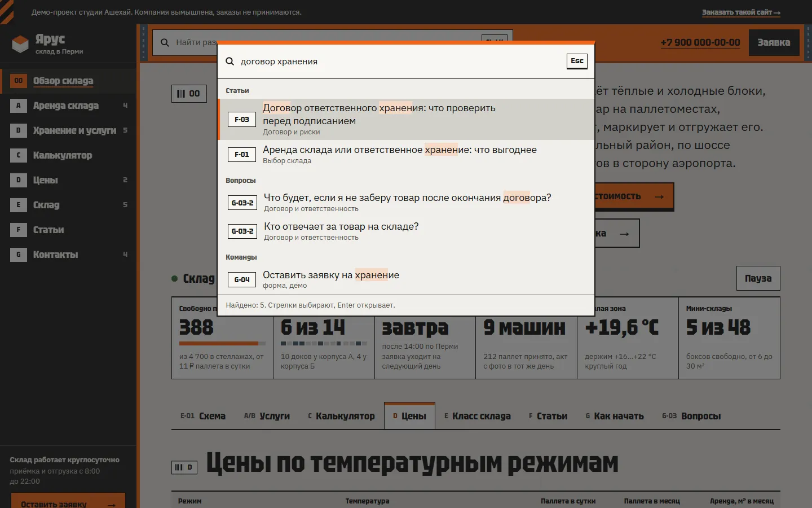This screenshot has height=508, width=812.
Task: Expand Аренда склада sidebar section
Action: pos(68,106)
